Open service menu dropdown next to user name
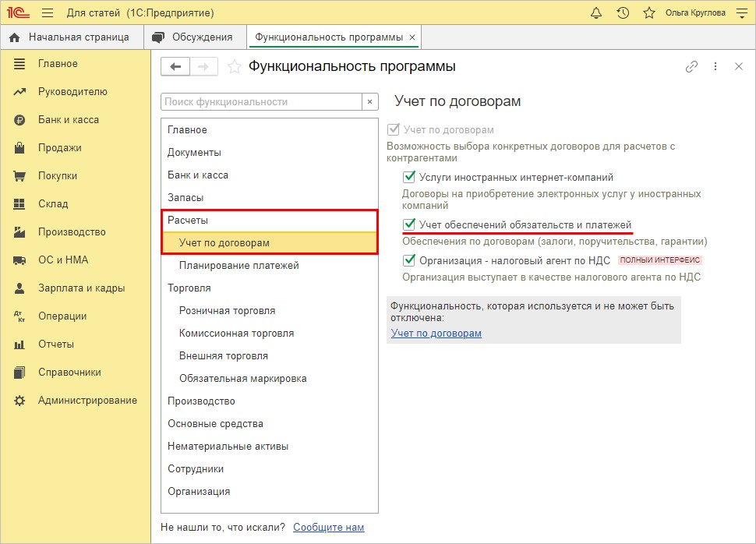Screen dimensions: 756x544 point(741,13)
